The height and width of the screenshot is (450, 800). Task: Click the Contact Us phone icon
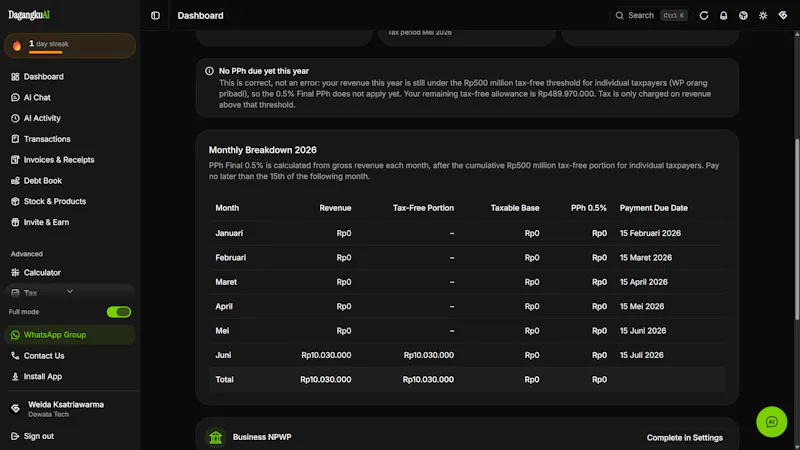tap(15, 356)
